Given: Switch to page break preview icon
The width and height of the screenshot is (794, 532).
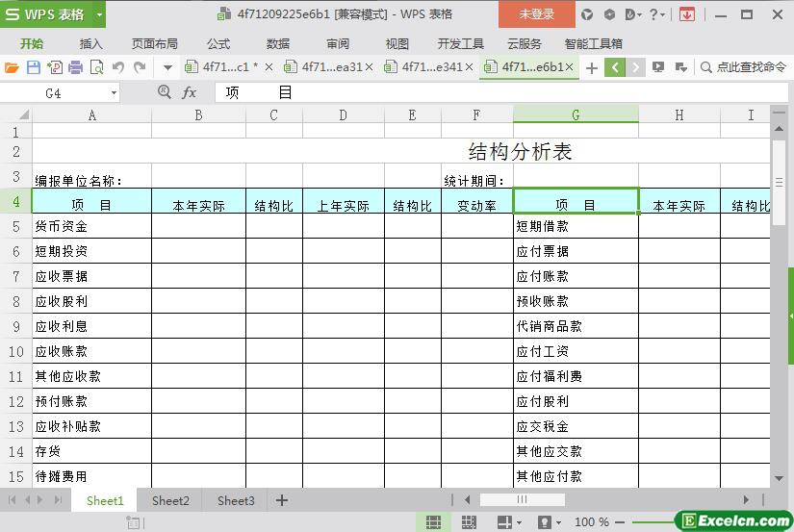Looking at the screenshot, I should point(469,521).
